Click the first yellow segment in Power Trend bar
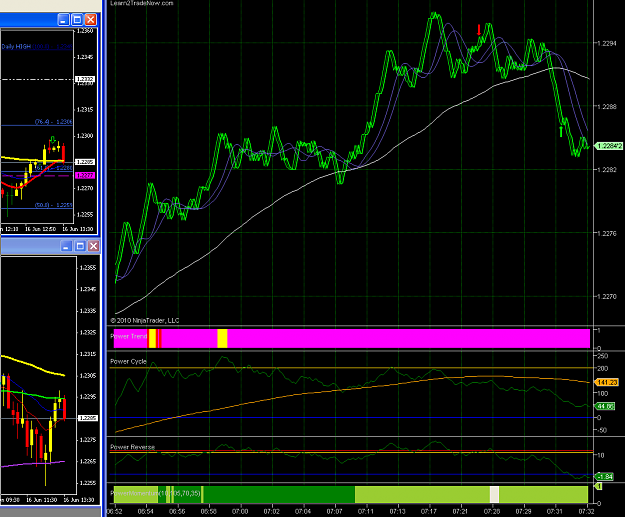Viewport: 625px width, 517px height. point(152,338)
